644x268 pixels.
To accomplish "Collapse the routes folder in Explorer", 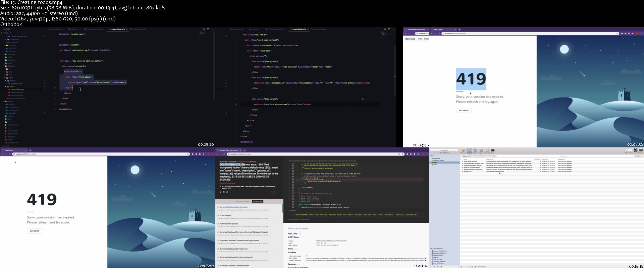I will tap(8, 102).
